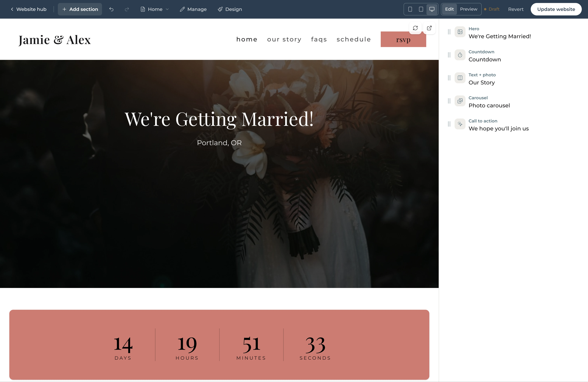
Task: Open the Manage menu
Action: [x=193, y=9]
